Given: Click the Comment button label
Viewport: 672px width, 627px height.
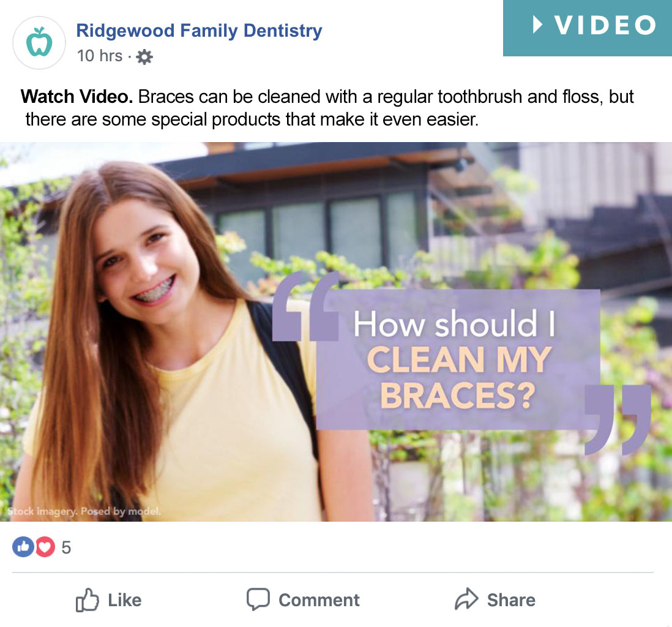Looking at the screenshot, I should [319, 600].
